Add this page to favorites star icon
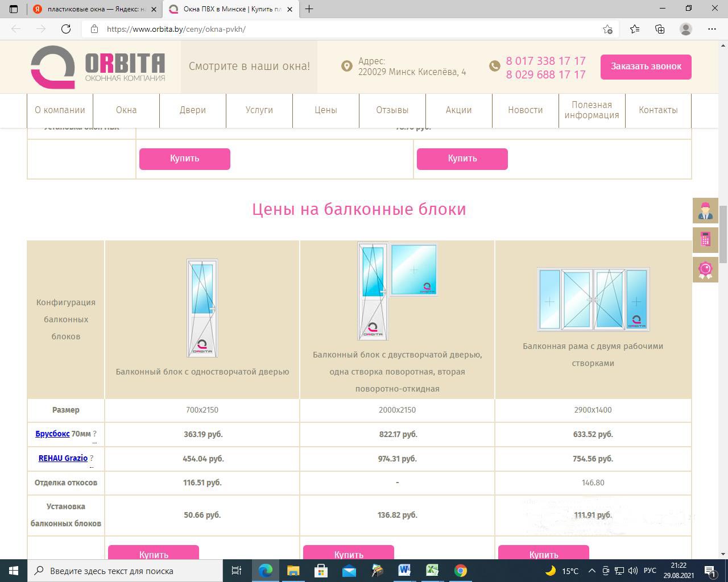The image size is (728, 582). pos(607,29)
